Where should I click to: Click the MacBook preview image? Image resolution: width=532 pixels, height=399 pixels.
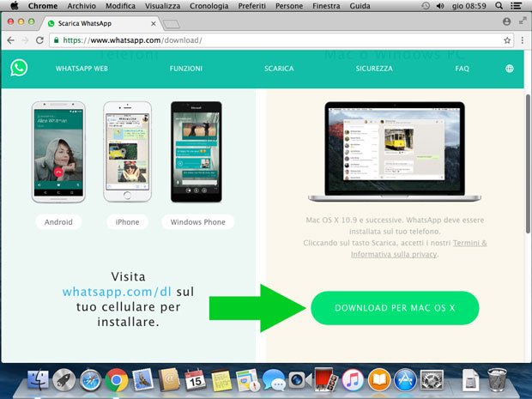point(395,151)
